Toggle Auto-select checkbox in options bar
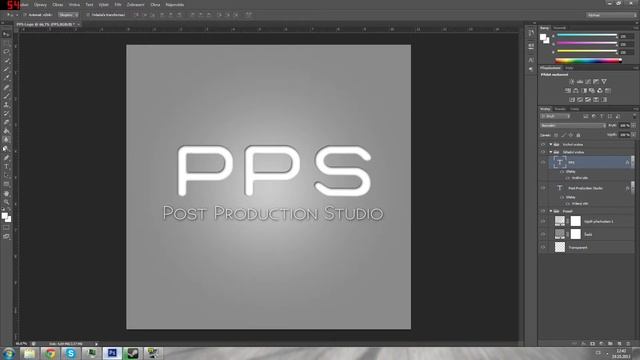Image resolution: width=640 pixels, height=360 pixels. click(25, 15)
